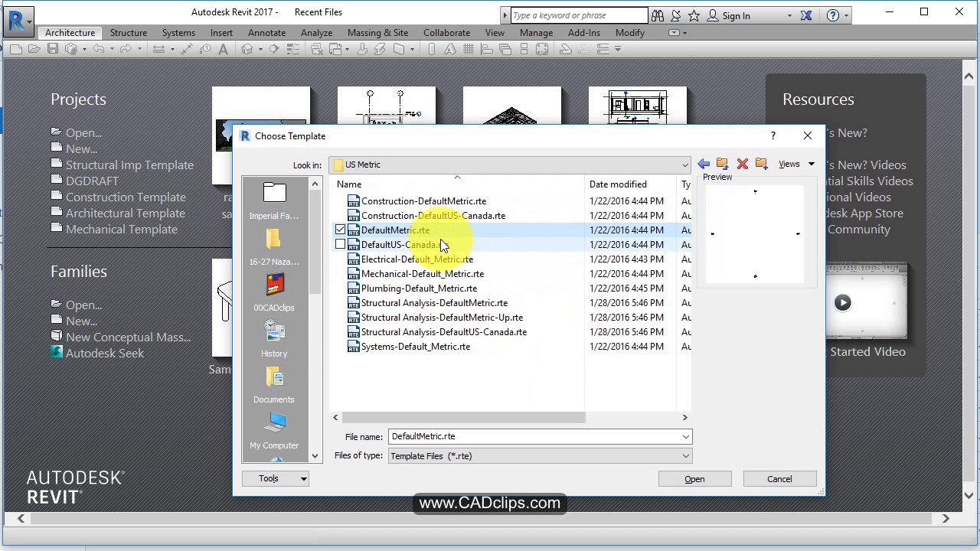Click the Measure tool icon
Screen dimensions: 980x551
pos(158,48)
